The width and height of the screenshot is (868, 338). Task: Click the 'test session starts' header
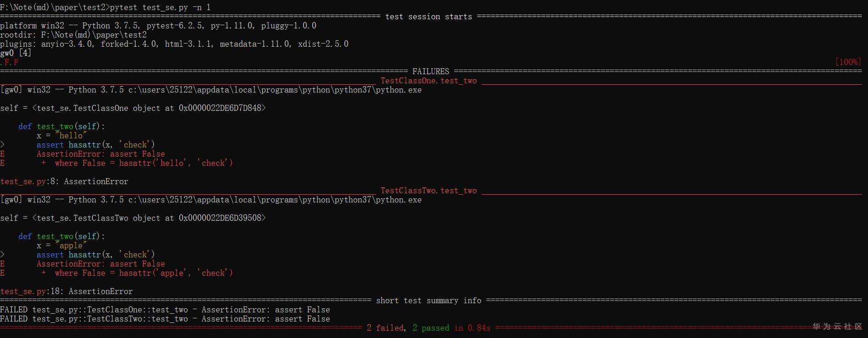point(428,16)
